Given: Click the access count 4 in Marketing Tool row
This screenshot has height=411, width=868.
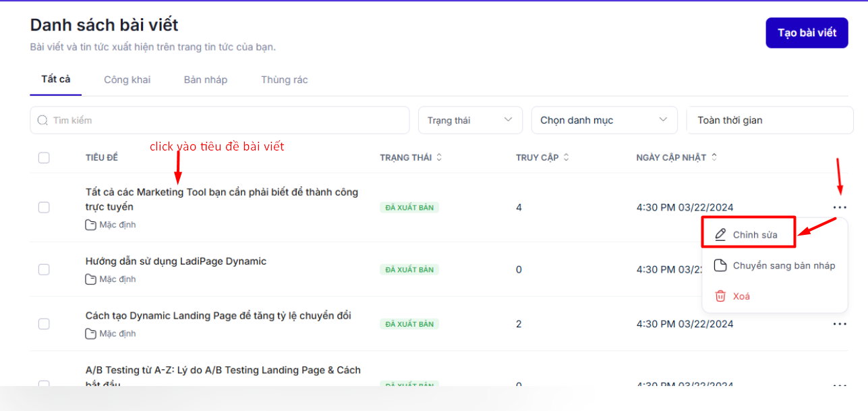Looking at the screenshot, I should pos(519,207).
